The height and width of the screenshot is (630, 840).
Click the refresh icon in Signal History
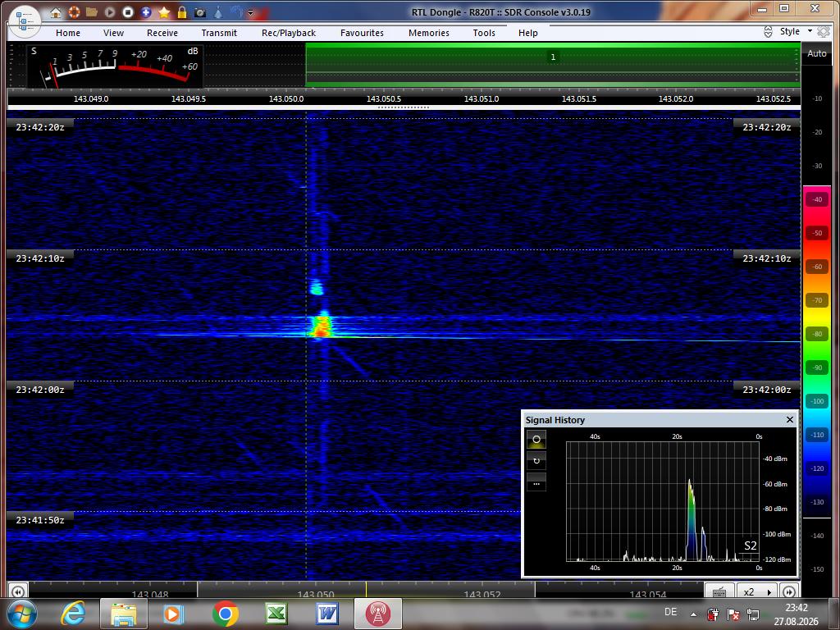tap(536, 461)
